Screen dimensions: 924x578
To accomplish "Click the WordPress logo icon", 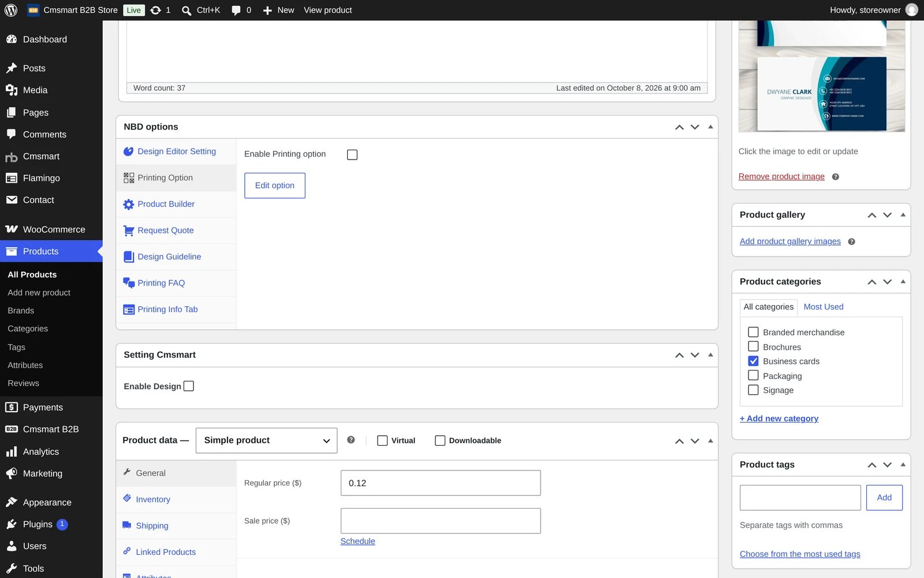I will 11,10.
